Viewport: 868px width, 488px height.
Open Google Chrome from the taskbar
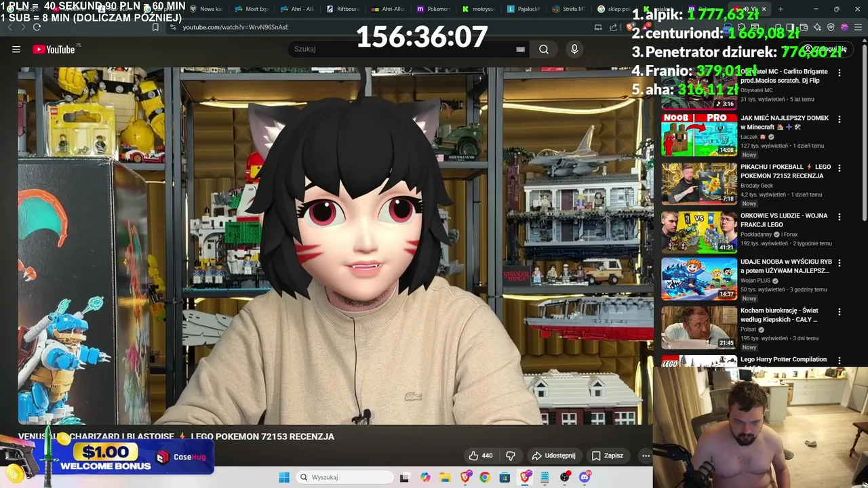click(x=485, y=477)
